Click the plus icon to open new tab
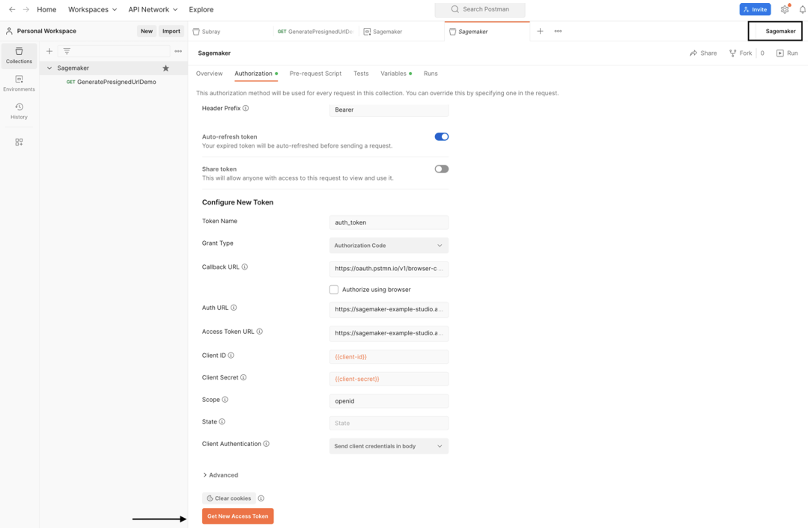This screenshot has height=532, width=810. (x=540, y=31)
